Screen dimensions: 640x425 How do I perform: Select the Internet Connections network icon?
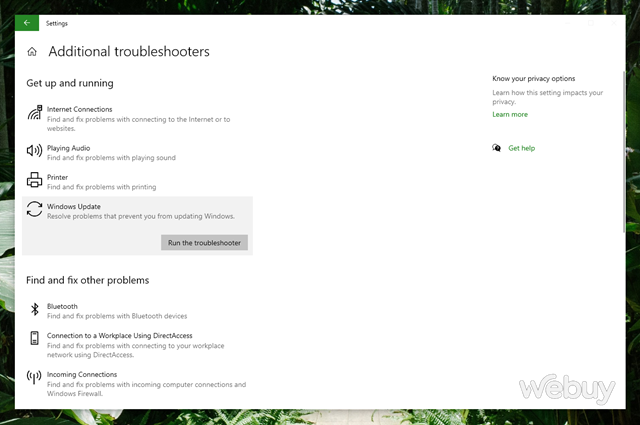pos(35,112)
